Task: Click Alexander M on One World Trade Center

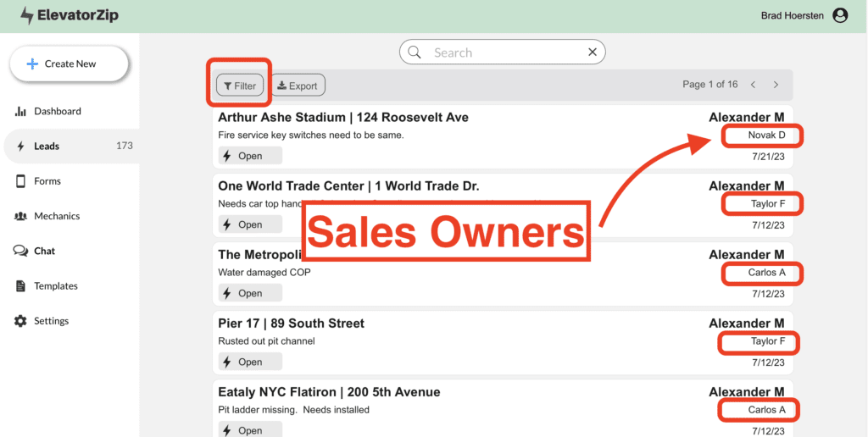Action: click(x=746, y=185)
